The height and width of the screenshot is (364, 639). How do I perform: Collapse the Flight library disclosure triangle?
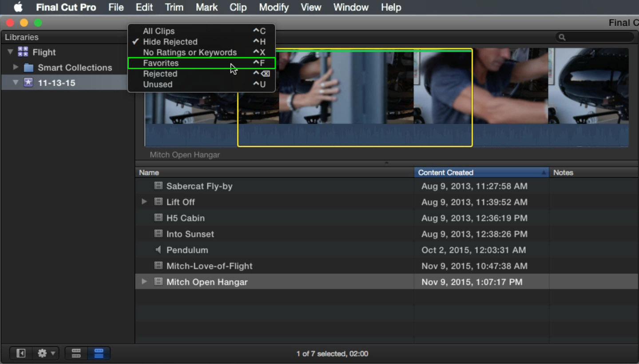(10, 52)
